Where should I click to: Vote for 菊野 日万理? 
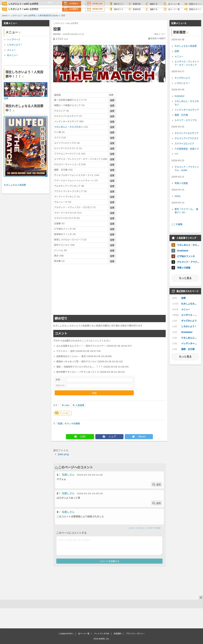pyautogui.click(x=112, y=170)
